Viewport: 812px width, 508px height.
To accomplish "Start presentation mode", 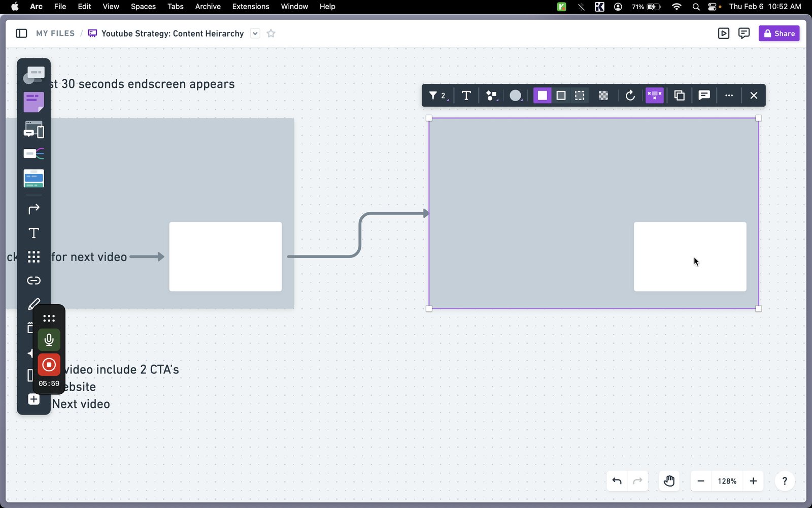I will click(724, 34).
